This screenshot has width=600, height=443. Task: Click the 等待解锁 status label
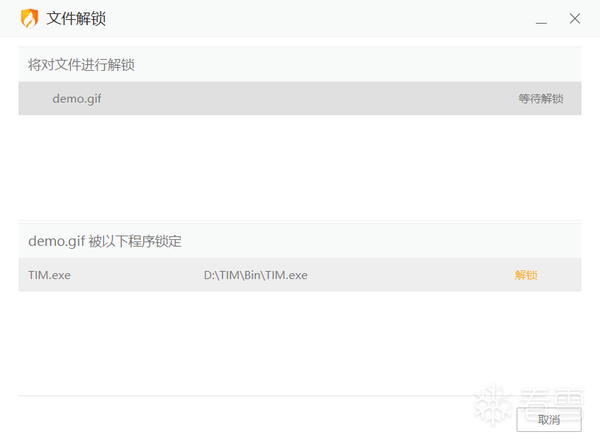coord(541,99)
